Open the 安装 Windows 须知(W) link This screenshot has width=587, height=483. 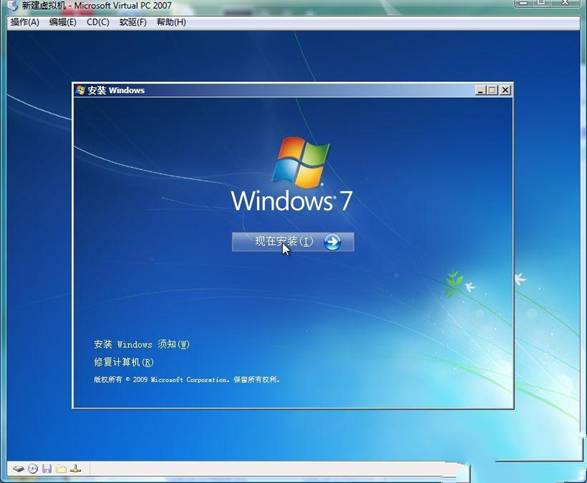pyautogui.click(x=142, y=344)
